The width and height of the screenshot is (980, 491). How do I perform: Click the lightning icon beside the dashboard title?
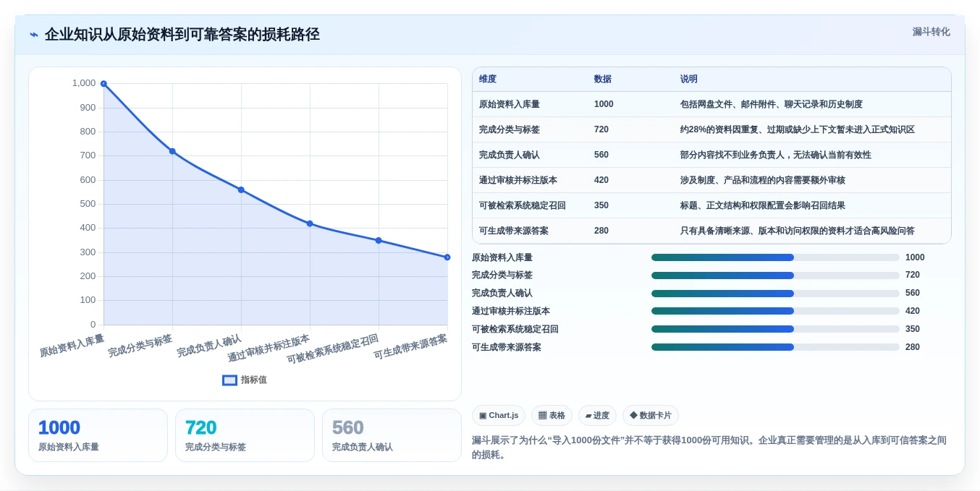34,35
